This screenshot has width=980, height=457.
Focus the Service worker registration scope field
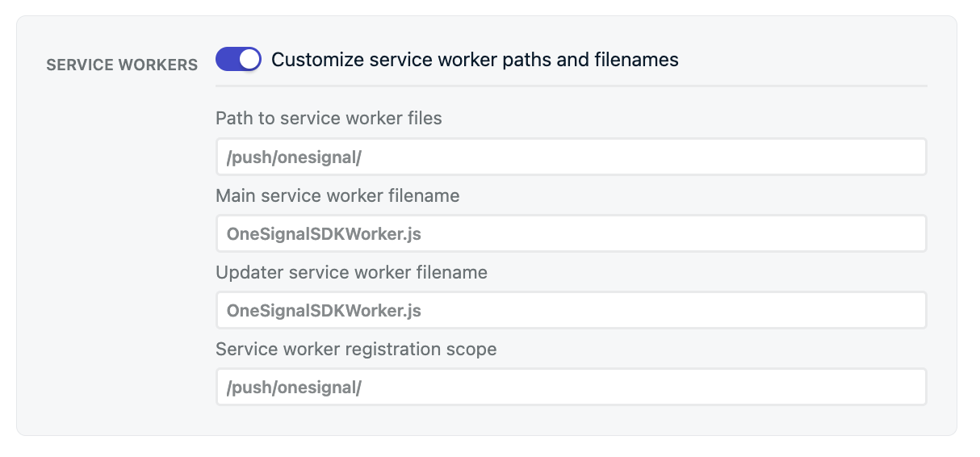571,387
